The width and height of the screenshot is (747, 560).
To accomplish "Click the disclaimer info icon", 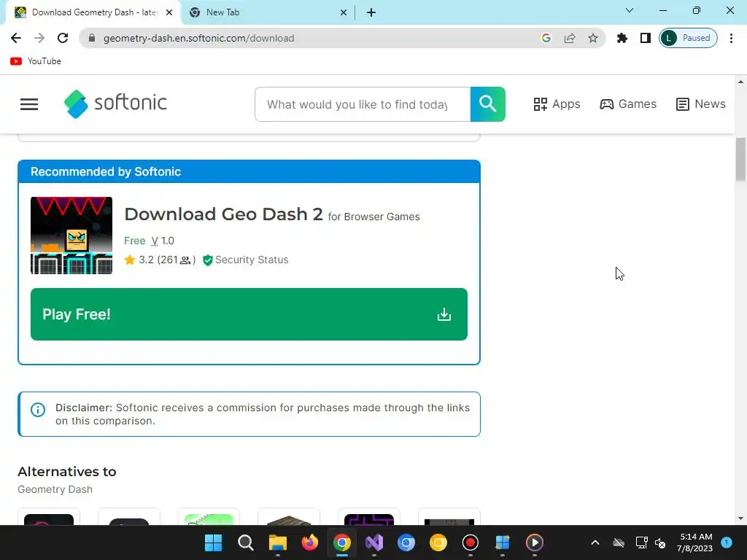I will (38, 410).
